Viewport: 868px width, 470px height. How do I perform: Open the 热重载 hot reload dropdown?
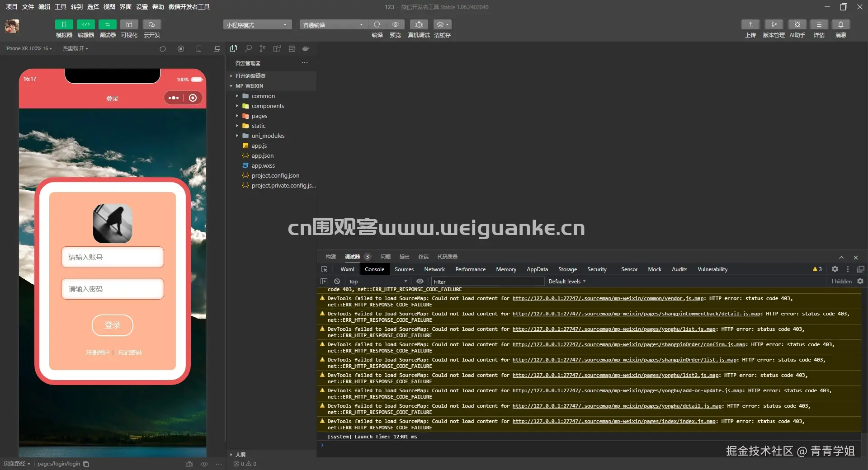[75, 48]
